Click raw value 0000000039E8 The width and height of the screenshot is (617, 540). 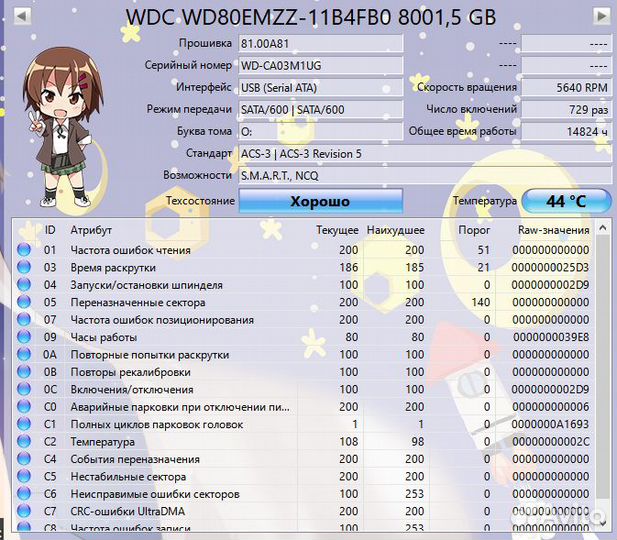pyautogui.click(x=551, y=337)
